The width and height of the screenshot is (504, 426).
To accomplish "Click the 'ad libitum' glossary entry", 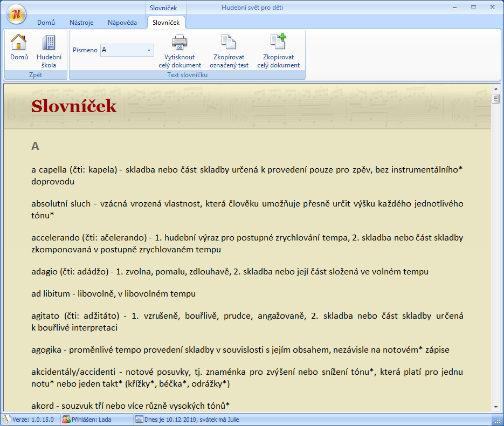I will point(113,293).
